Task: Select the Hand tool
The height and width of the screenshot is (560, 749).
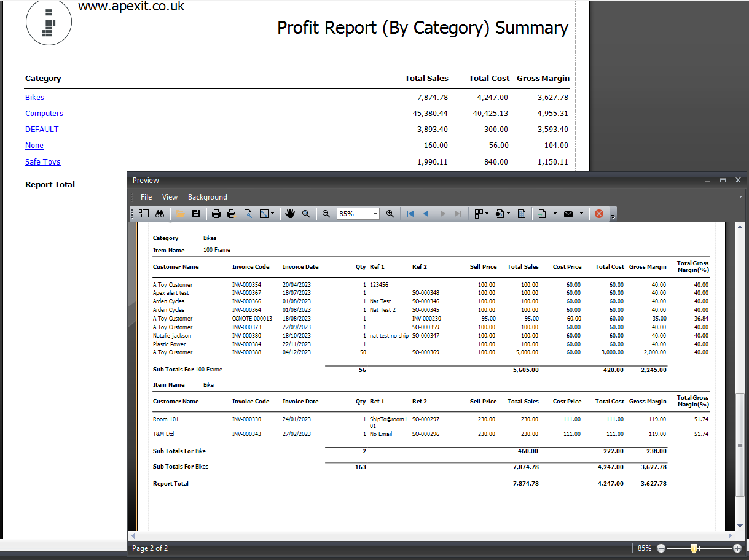Action: (289, 214)
